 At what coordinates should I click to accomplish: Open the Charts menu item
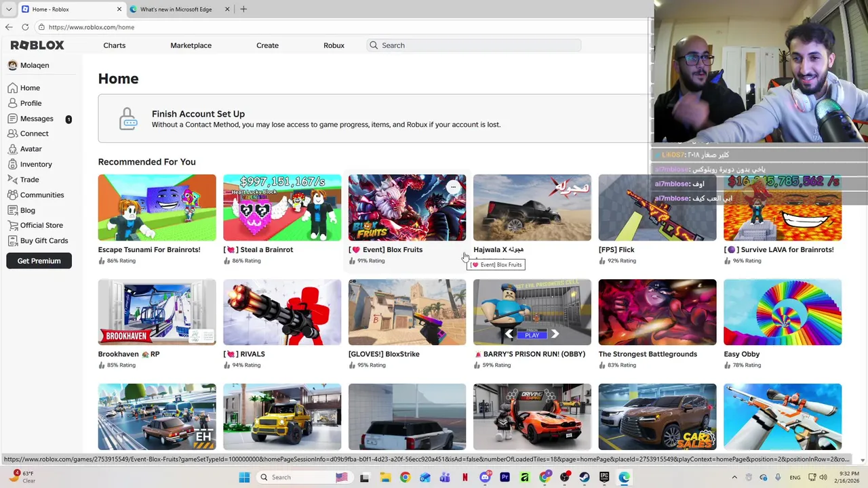tap(115, 45)
